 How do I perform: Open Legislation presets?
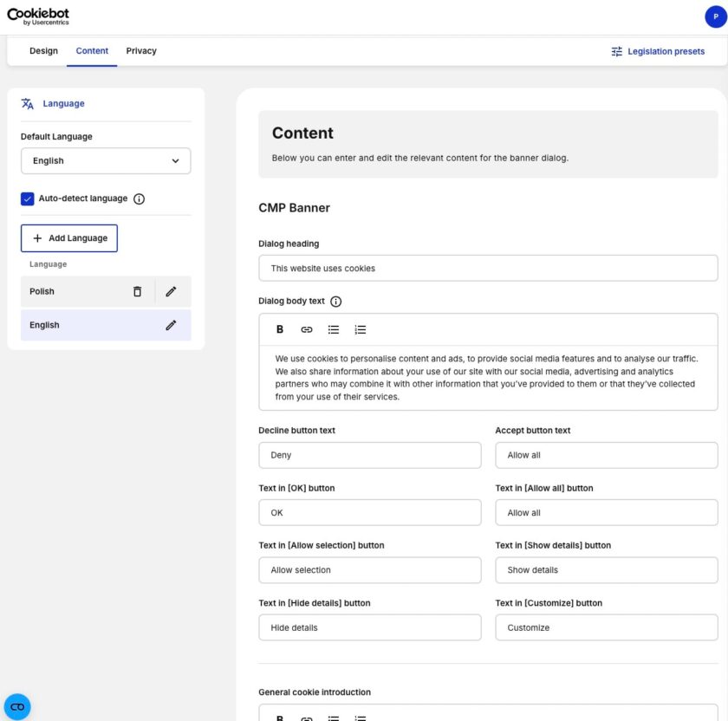[658, 51]
